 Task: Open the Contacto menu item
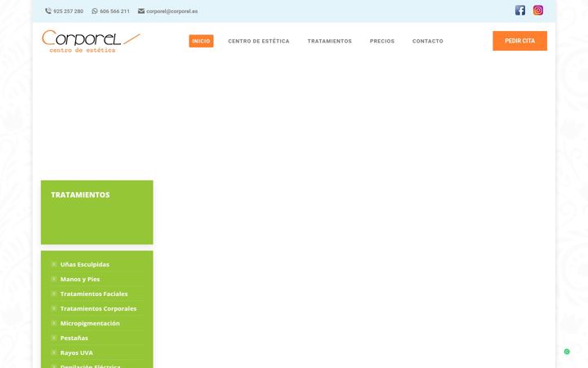427,42
